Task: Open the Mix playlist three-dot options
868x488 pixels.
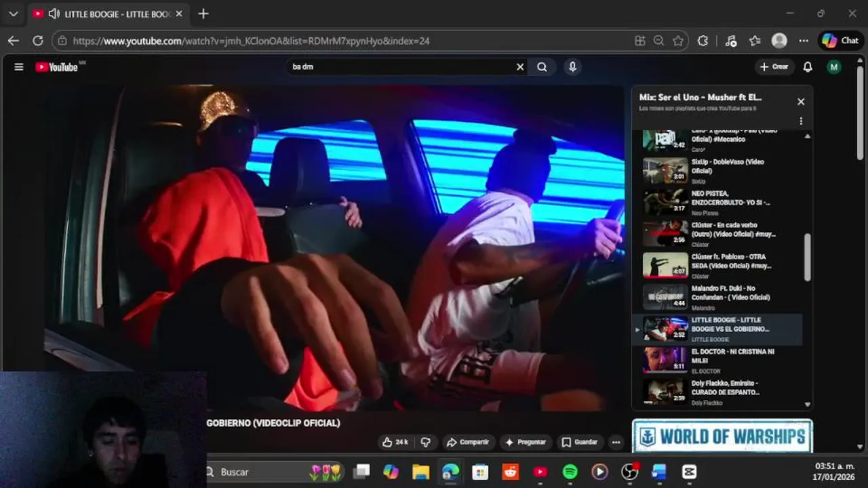Action: [x=801, y=121]
